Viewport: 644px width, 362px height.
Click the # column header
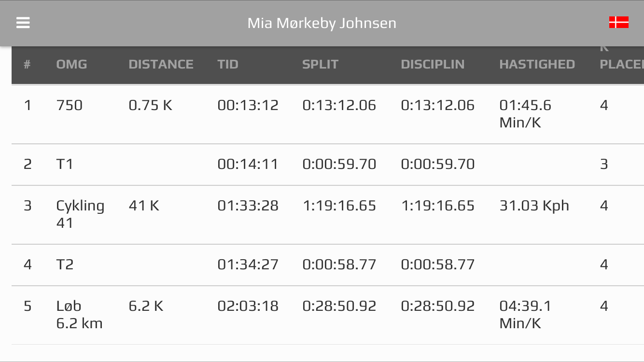pos(27,64)
